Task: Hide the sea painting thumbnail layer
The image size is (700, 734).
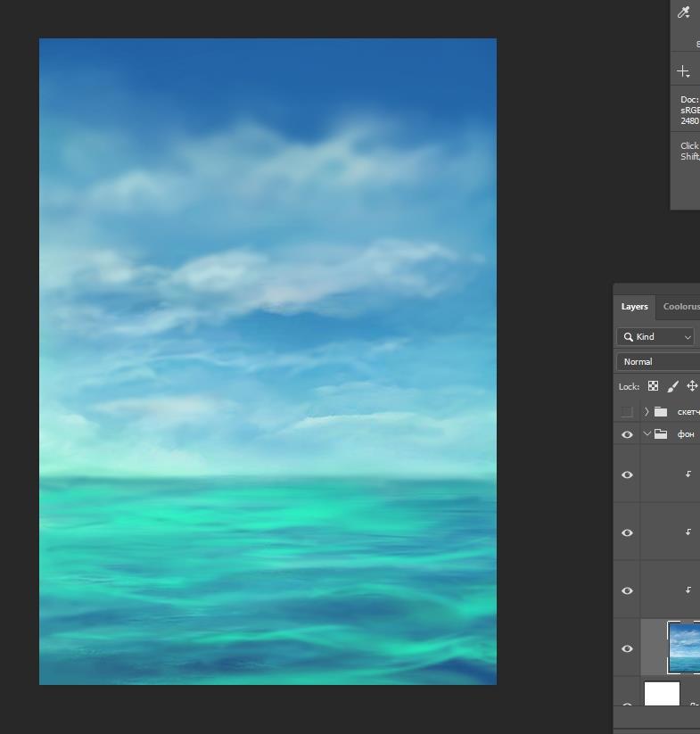Action: click(x=627, y=648)
